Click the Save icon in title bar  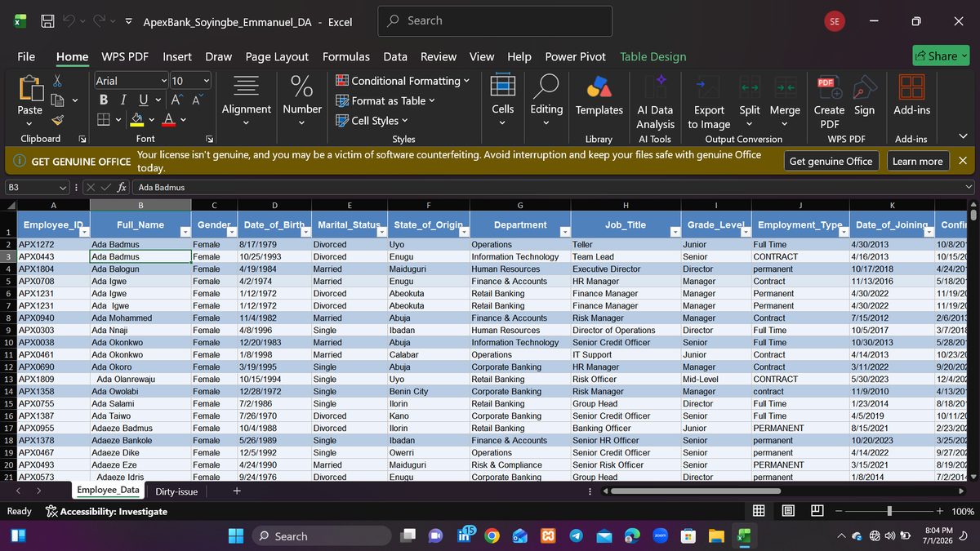tap(48, 22)
